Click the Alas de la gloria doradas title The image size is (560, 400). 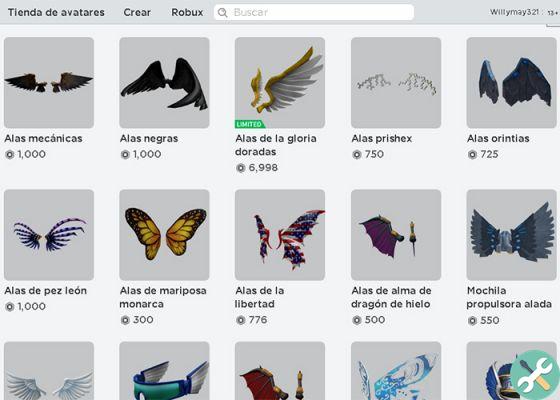(x=276, y=145)
